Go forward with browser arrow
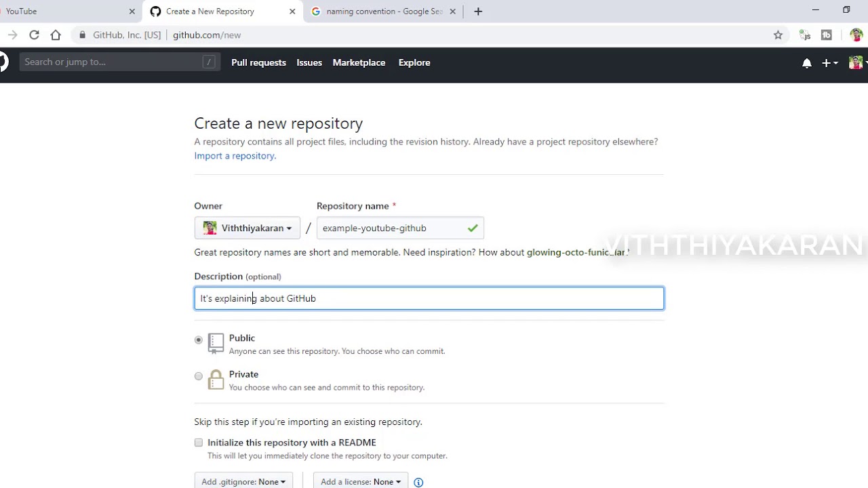Image resolution: width=868 pixels, height=488 pixels. [12, 35]
